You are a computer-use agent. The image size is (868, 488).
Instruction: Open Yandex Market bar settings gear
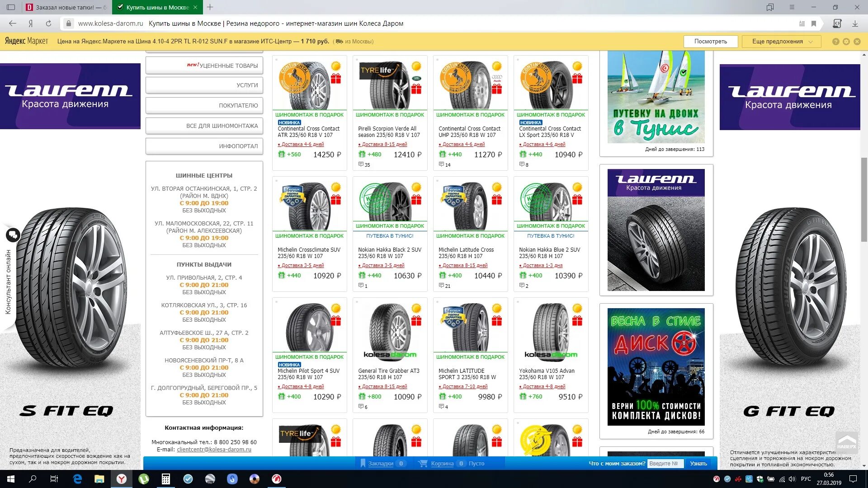coord(846,42)
